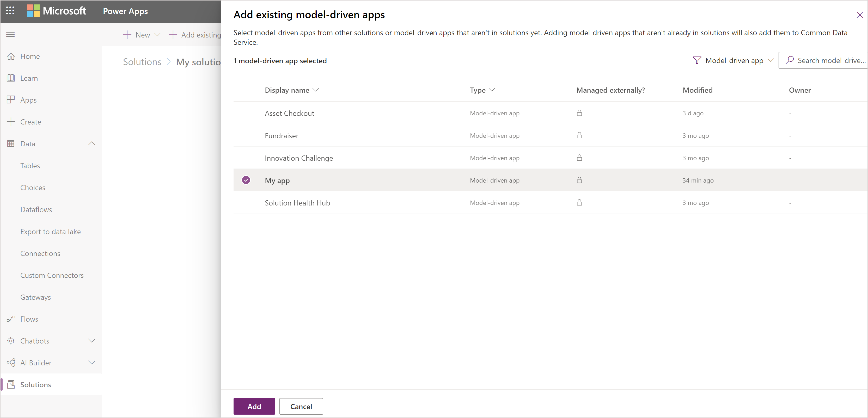Click the Microsoft apps grid icon
Viewport: 868px width, 418px height.
pos(10,10)
